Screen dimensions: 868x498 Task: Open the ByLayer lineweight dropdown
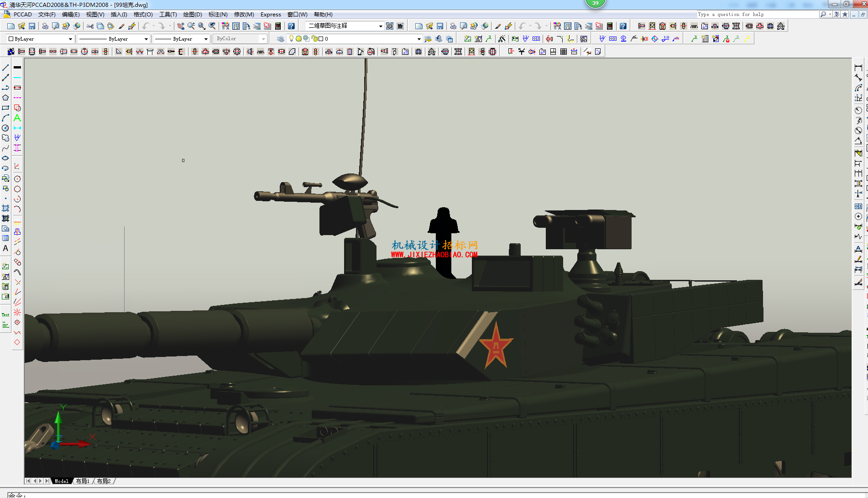click(x=181, y=39)
